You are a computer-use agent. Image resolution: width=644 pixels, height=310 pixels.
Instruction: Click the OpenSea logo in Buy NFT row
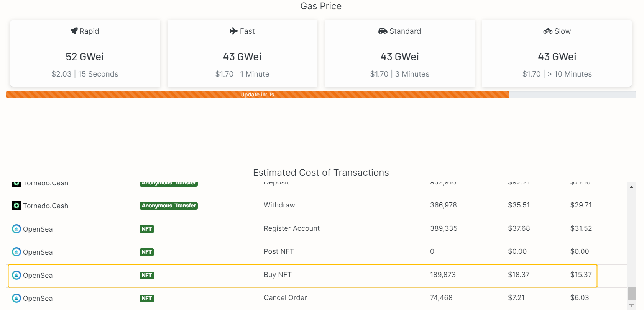click(x=16, y=275)
